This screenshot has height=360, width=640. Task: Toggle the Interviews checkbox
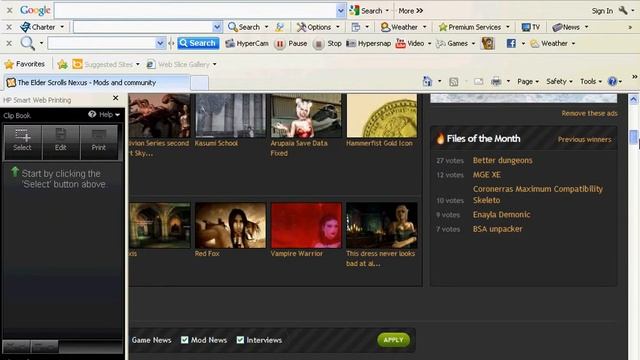click(240, 340)
